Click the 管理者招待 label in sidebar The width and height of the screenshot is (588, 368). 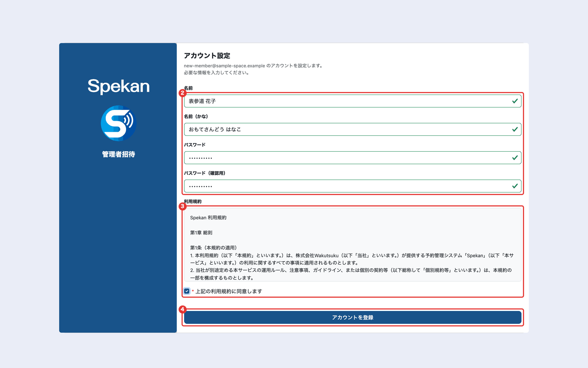pos(119,155)
